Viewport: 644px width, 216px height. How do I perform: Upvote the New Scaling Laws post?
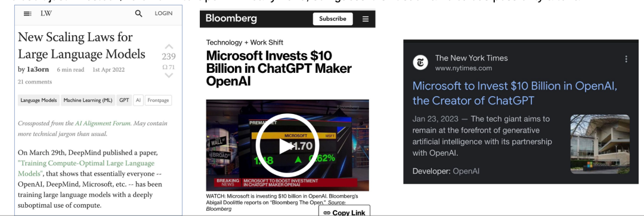click(169, 47)
